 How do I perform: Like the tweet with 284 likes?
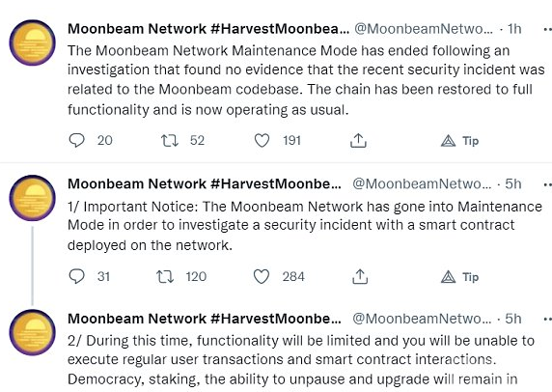click(x=262, y=276)
